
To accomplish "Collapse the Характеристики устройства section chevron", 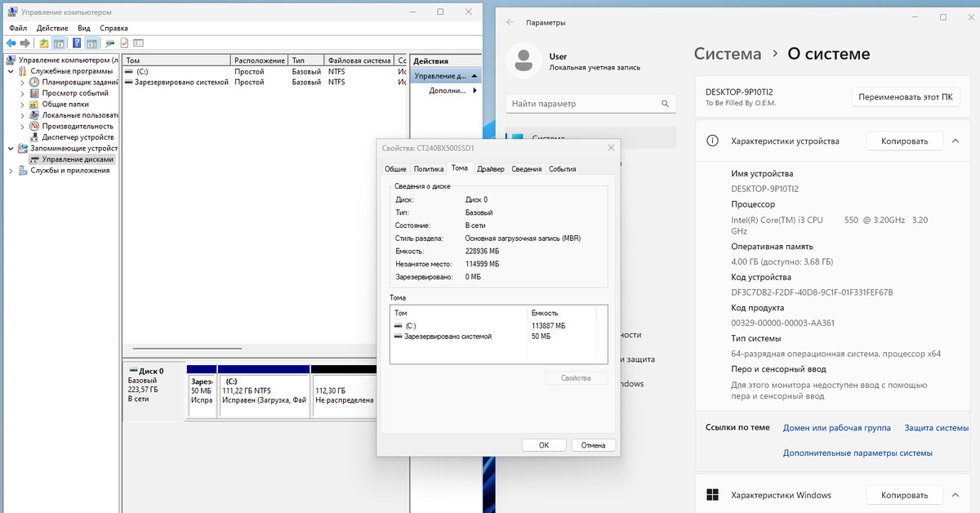I will pos(955,141).
